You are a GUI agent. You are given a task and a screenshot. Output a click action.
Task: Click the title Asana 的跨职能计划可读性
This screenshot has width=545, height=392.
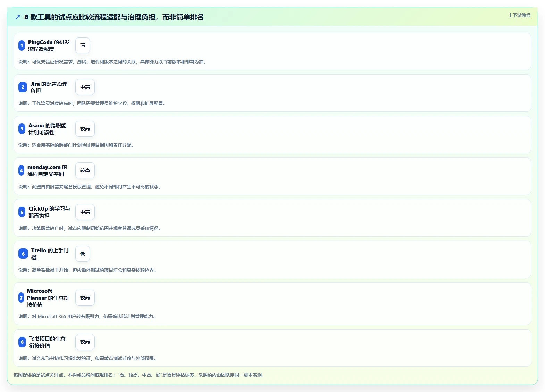[48, 129]
